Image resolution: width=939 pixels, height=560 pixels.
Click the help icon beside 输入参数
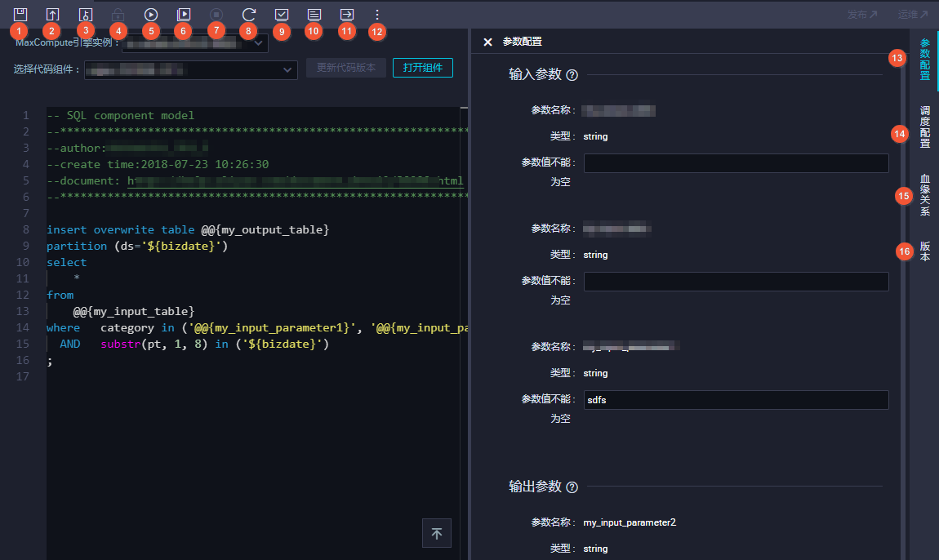click(x=572, y=75)
